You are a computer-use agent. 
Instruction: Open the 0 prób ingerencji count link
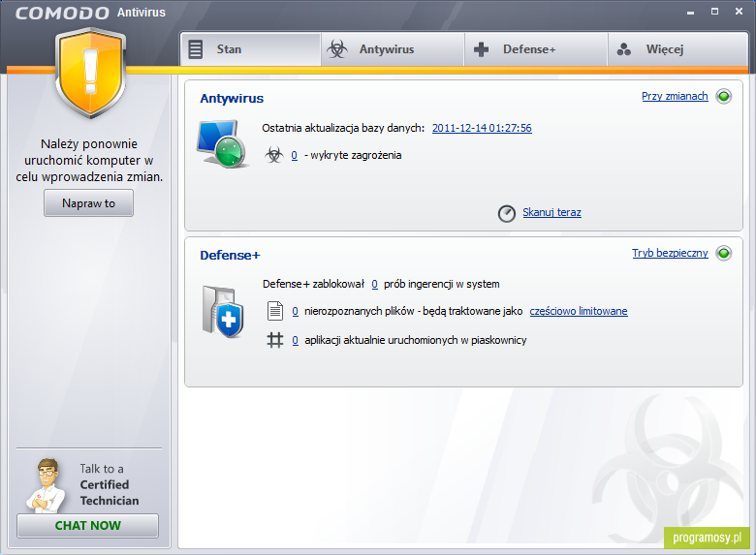tap(375, 284)
